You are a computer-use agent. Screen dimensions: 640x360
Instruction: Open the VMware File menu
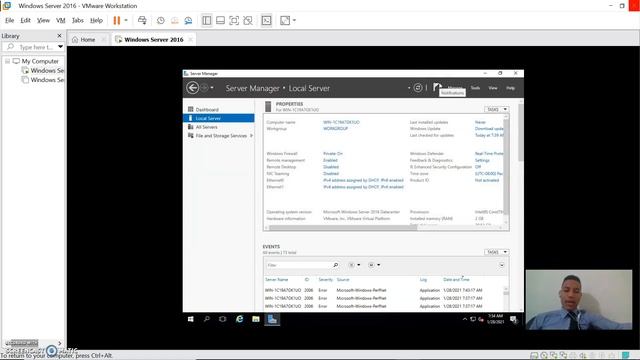click(x=9, y=20)
